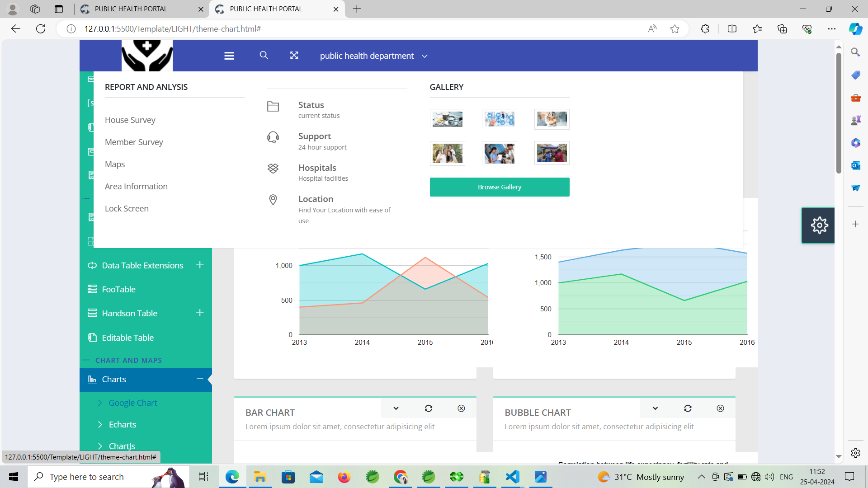The image size is (868, 488).
Task: Click the page vertical scrollbar
Action: pyautogui.click(x=839, y=113)
